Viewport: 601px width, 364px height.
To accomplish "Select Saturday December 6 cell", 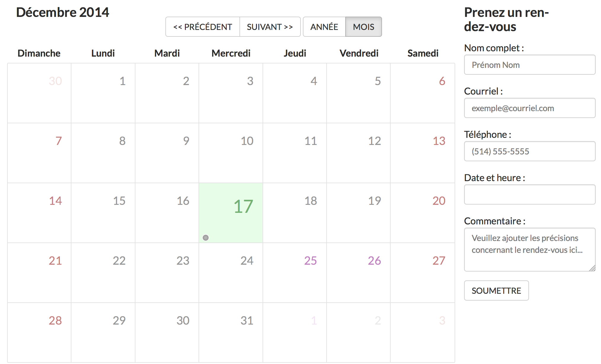I will click(x=422, y=93).
